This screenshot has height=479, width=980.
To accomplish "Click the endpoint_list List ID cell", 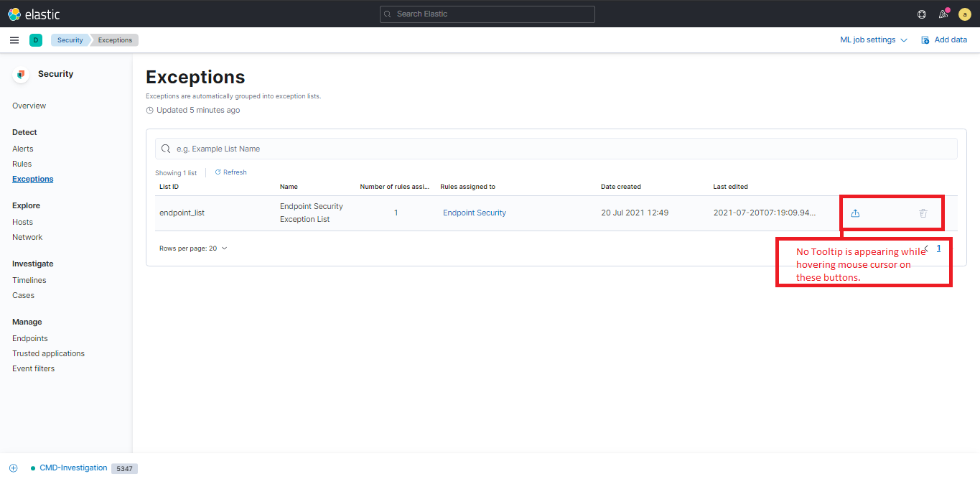I will click(182, 213).
